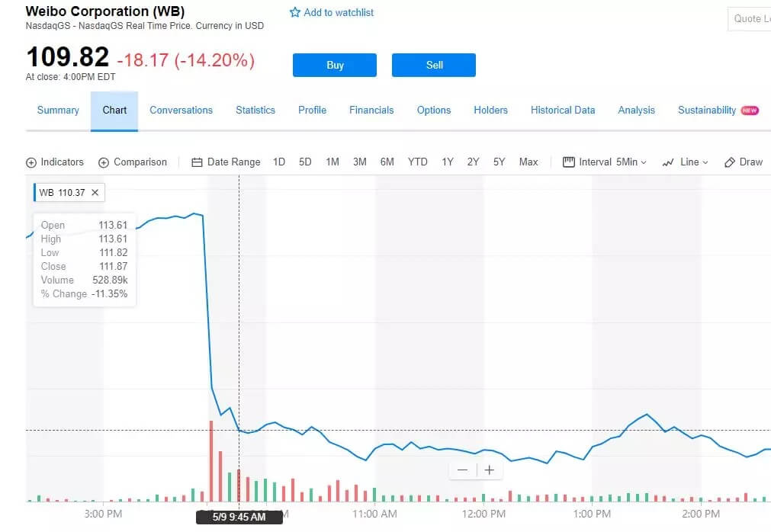Zoom in the chart with plus button
This screenshot has height=532, width=771.
(489, 470)
